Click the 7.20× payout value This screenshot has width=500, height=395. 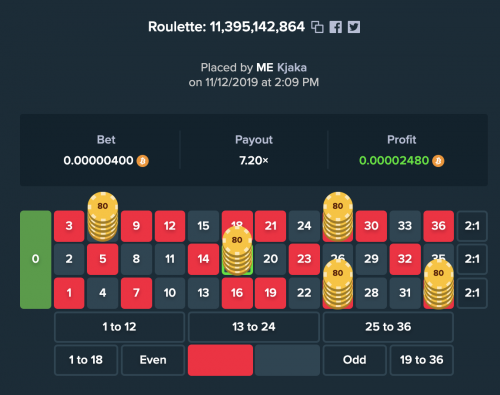(254, 161)
